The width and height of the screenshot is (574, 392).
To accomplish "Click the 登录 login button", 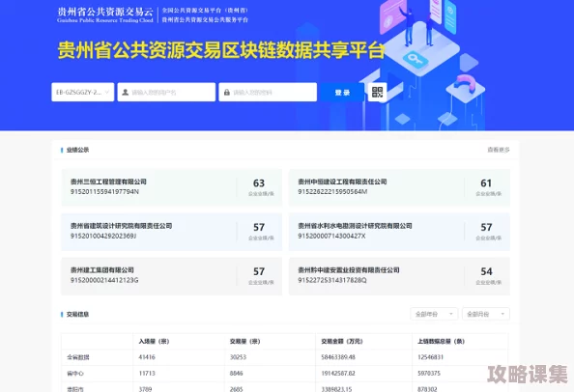I will (x=342, y=92).
